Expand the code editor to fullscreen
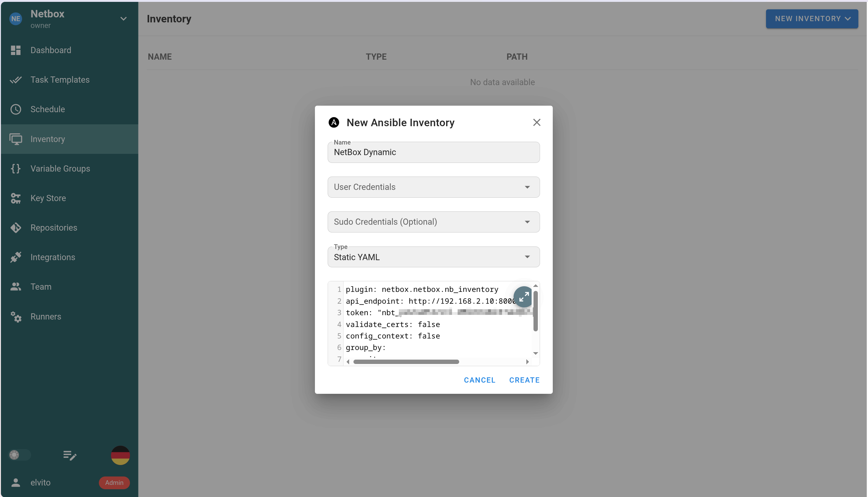868x497 pixels. coord(524,297)
